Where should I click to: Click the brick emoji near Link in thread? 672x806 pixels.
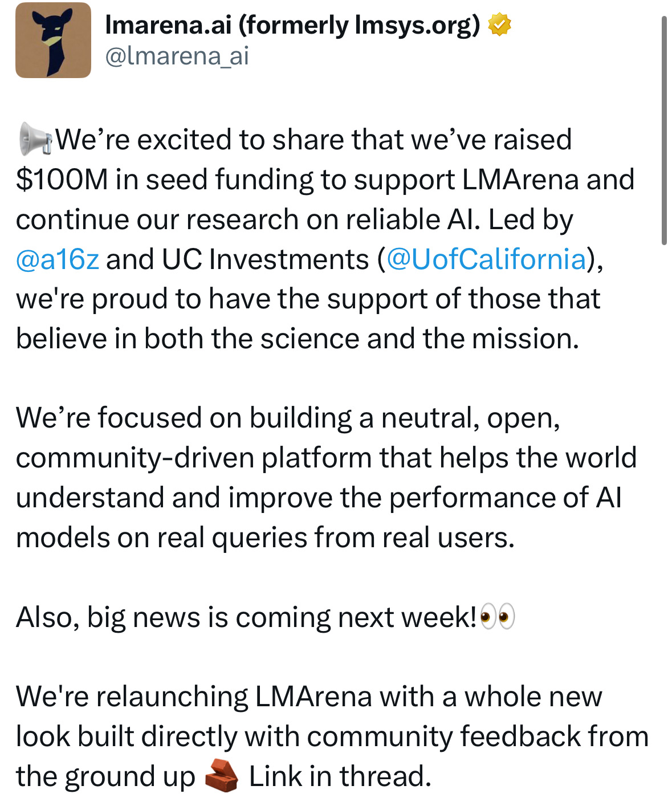[x=221, y=776]
